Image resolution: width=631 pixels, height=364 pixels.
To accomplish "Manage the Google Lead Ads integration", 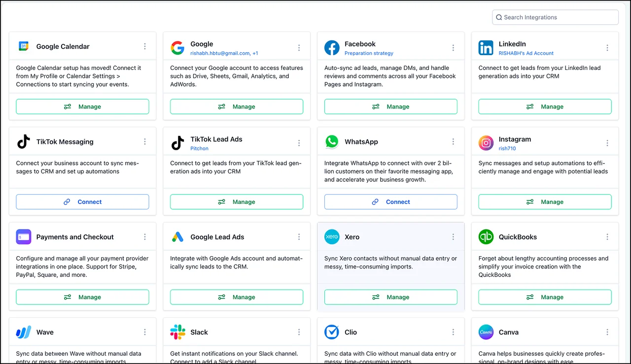I will pyautogui.click(x=237, y=297).
